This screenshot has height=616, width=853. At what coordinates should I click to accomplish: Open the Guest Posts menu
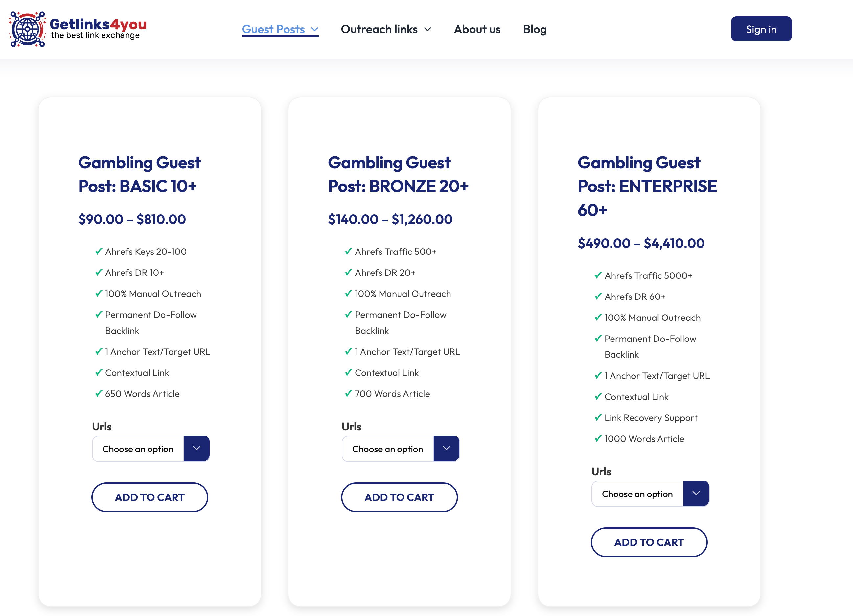coord(273,29)
